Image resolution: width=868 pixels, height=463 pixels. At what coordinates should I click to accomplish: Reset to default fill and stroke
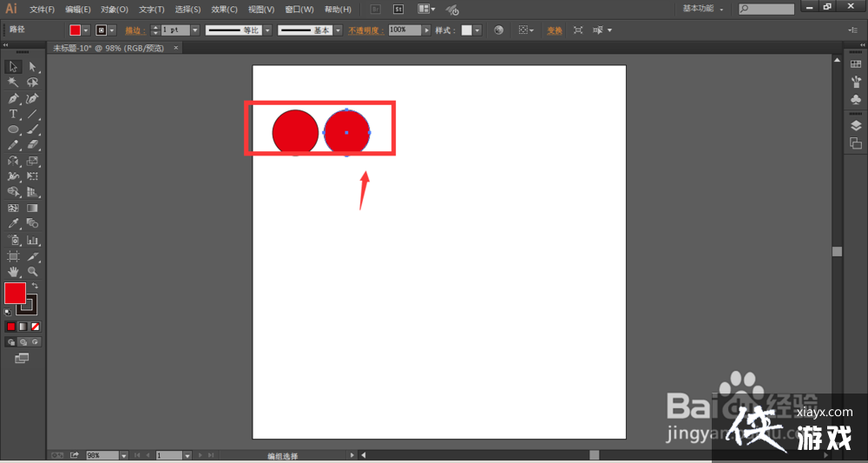point(8,313)
